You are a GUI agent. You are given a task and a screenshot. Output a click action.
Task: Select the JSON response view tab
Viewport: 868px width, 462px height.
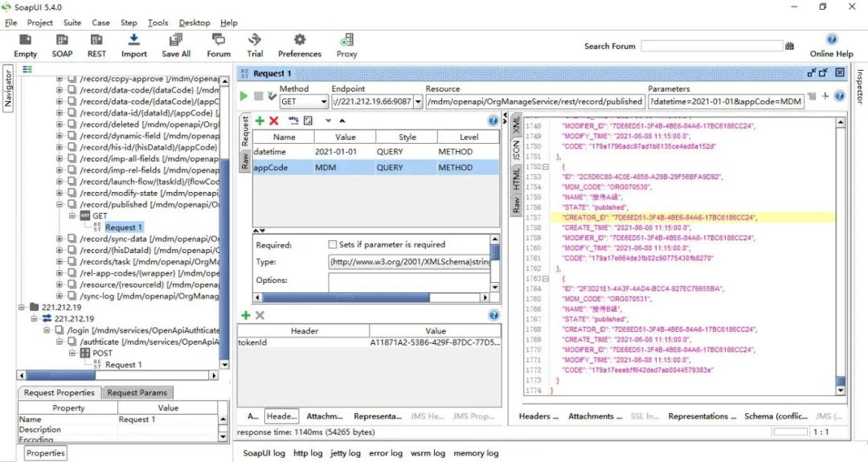click(515, 150)
